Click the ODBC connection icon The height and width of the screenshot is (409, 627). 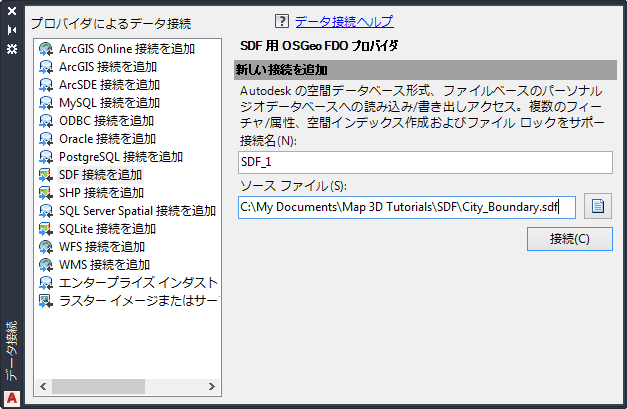tap(46, 121)
